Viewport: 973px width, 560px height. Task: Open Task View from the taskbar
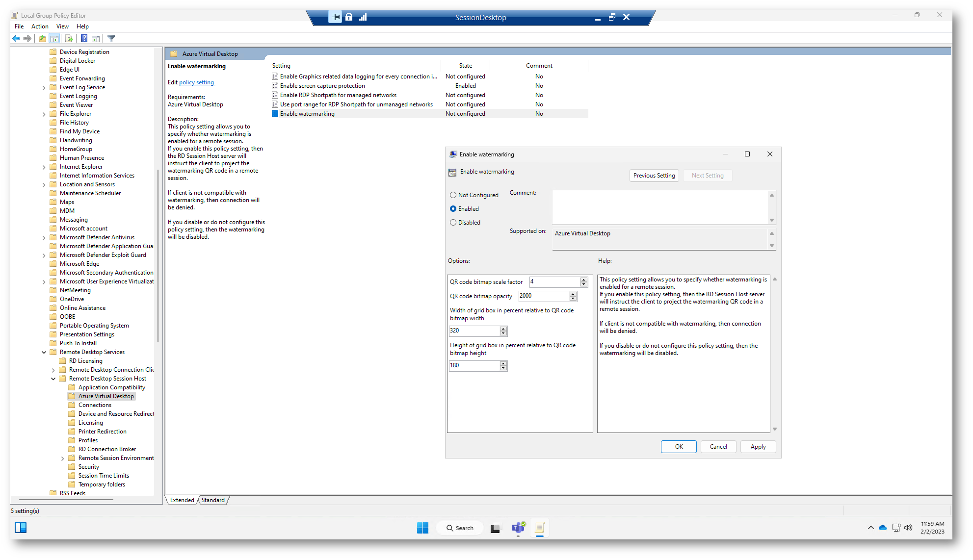[495, 528]
